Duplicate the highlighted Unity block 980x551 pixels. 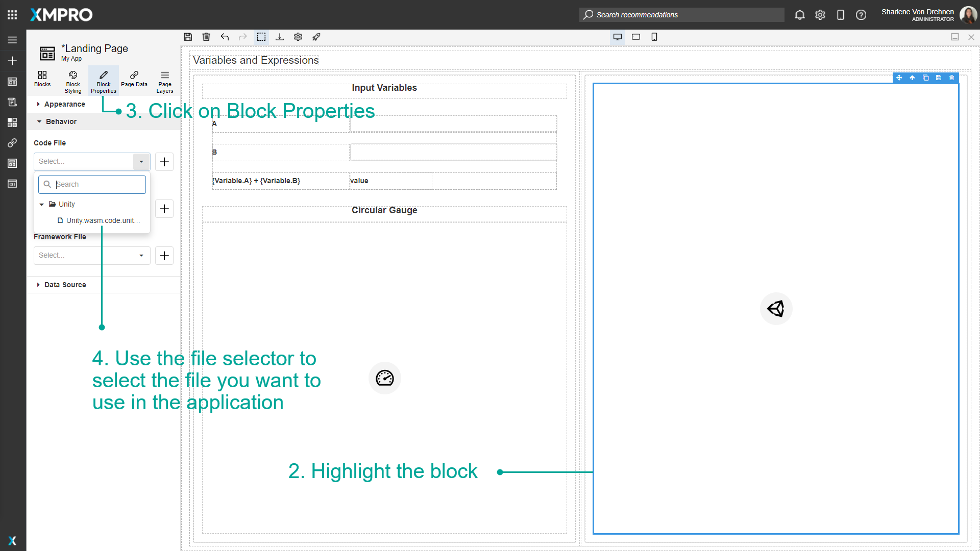click(x=925, y=78)
